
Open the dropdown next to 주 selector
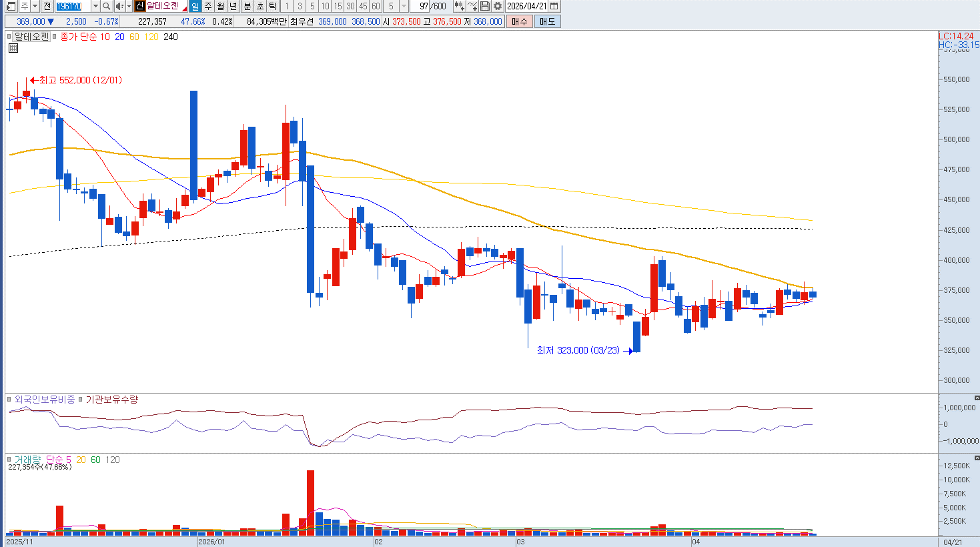pyautogui.click(x=35, y=6)
